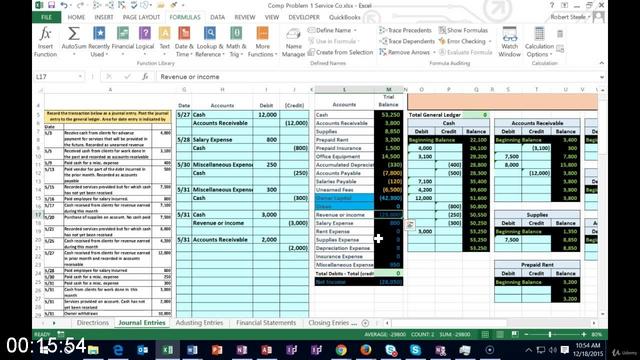The height and width of the screenshot is (360, 640).
Task: Open the Name Box dropdown
Action: pyautogui.click(x=80, y=77)
